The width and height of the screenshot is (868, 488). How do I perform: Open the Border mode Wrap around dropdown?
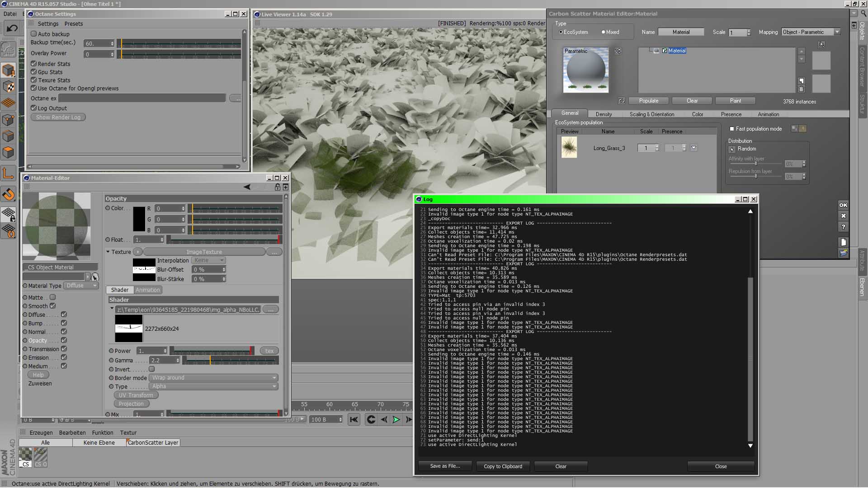point(214,378)
